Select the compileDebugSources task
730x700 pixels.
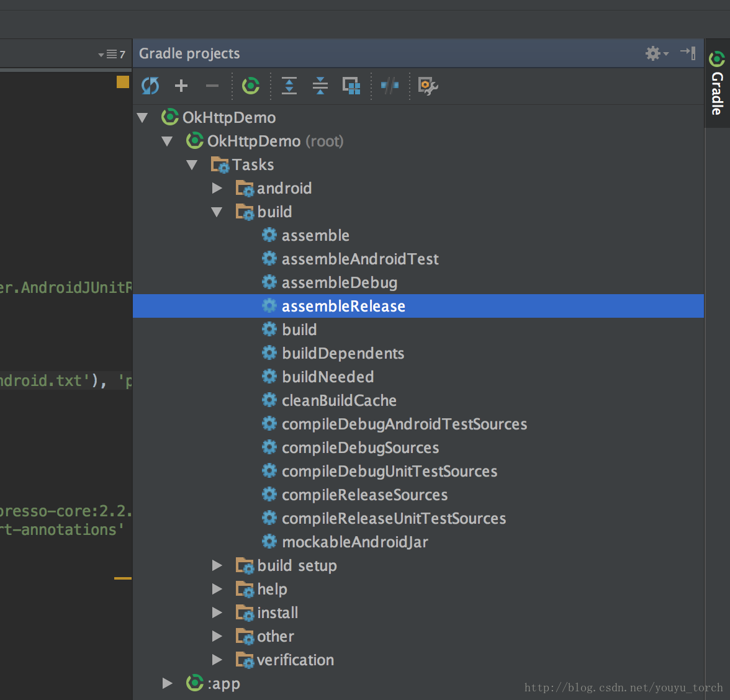pos(360,448)
